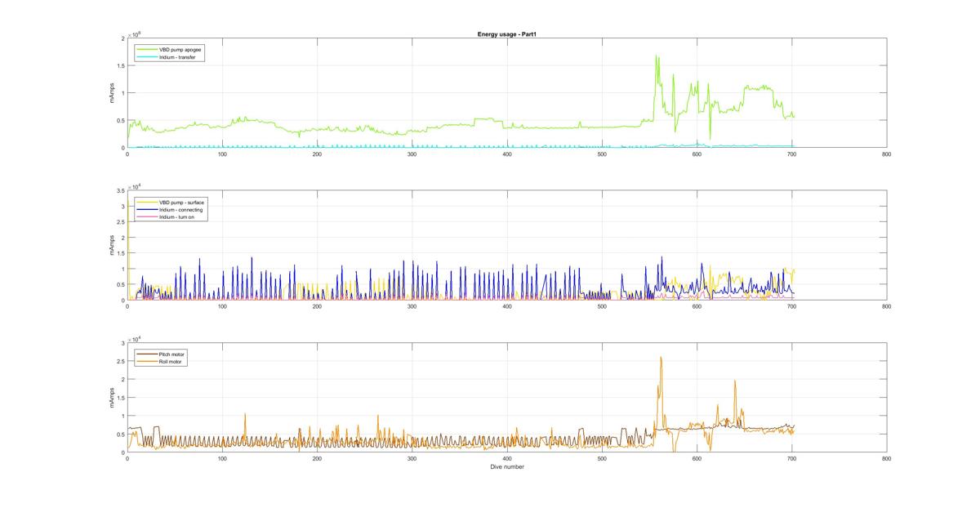The image size is (980, 508).
Task: Click y-tick '3.5' on the Iridium - connecting plot
Action: pos(120,191)
